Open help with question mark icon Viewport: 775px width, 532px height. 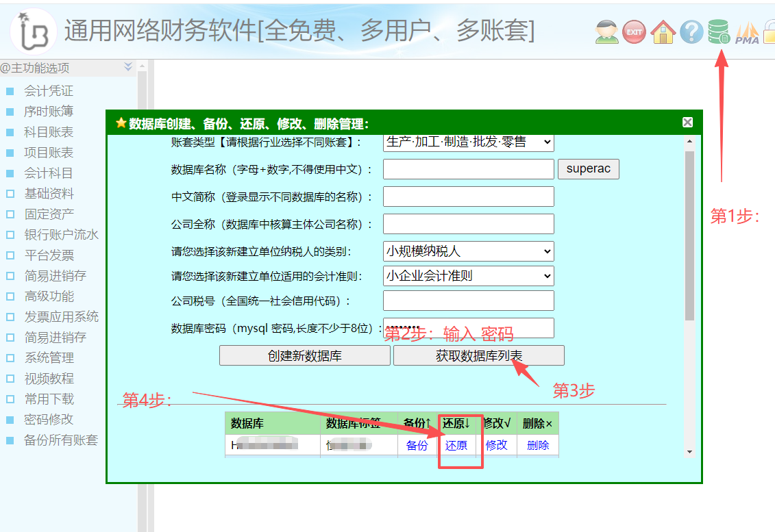(691, 31)
